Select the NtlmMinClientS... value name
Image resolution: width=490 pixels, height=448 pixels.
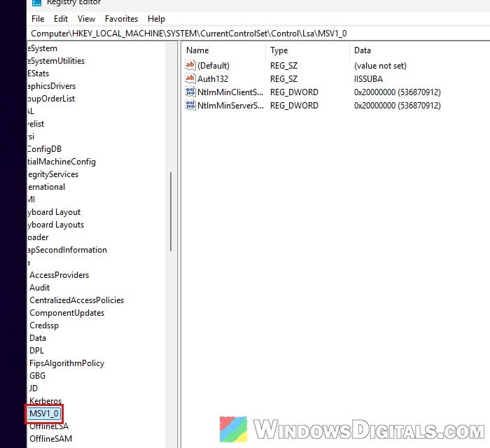point(230,92)
